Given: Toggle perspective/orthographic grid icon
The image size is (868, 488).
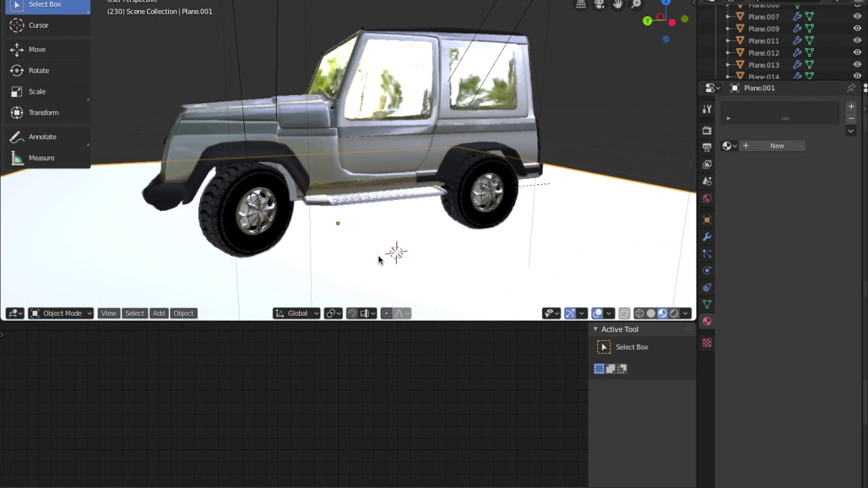Looking at the screenshot, I should [x=581, y=3].
